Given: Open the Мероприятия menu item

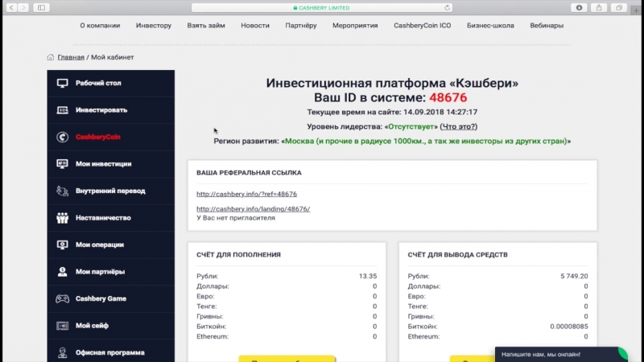Looking at the screenshot, I should coord(355,26).
